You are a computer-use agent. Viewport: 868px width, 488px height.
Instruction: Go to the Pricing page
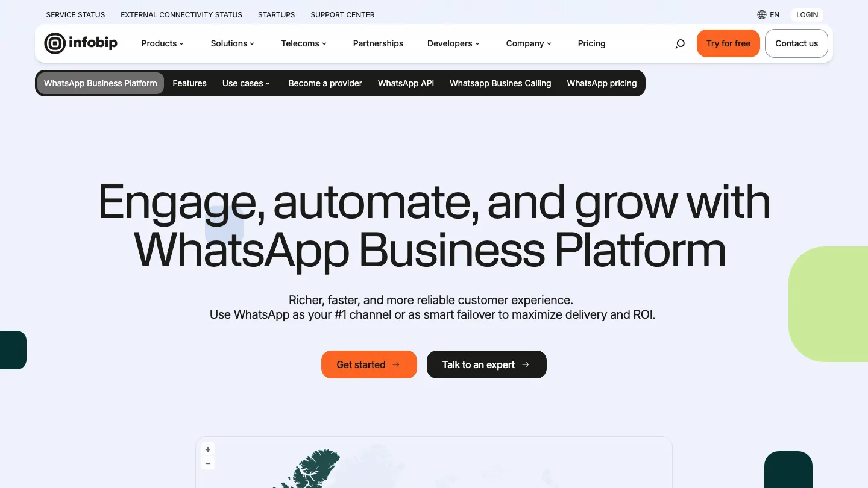click(591, 43)
